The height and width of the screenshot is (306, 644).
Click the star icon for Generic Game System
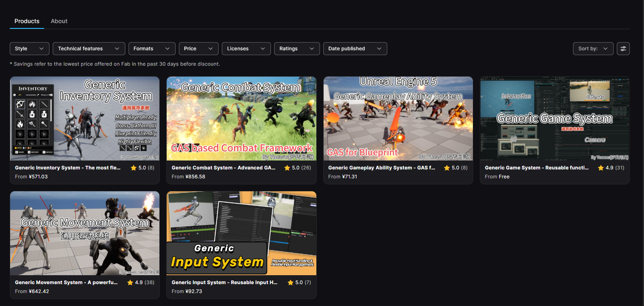(x=601, y=168)
